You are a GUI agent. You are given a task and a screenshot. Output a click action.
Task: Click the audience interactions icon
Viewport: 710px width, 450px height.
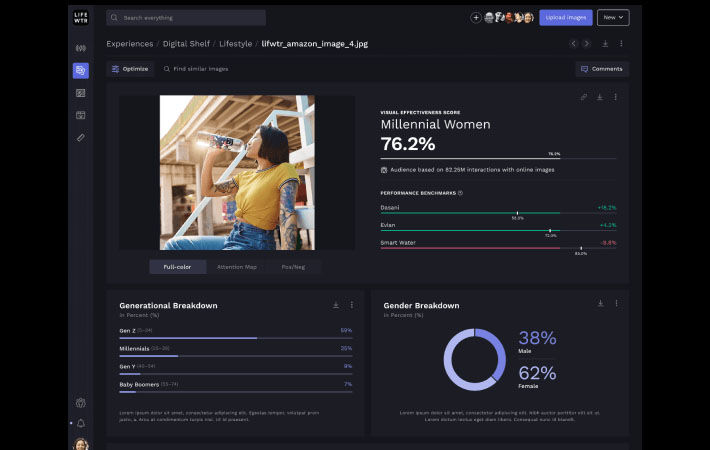click(x=384, y=170)
